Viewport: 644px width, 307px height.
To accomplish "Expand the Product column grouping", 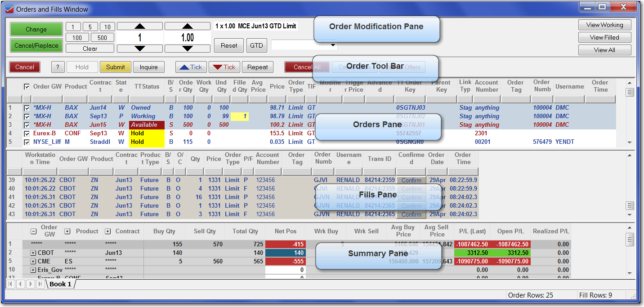I will point(67,231).
